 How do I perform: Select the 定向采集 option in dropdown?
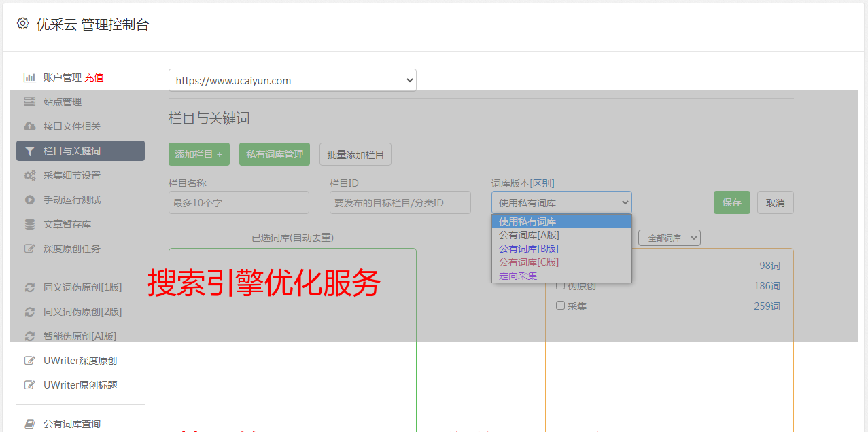[518, 276]
